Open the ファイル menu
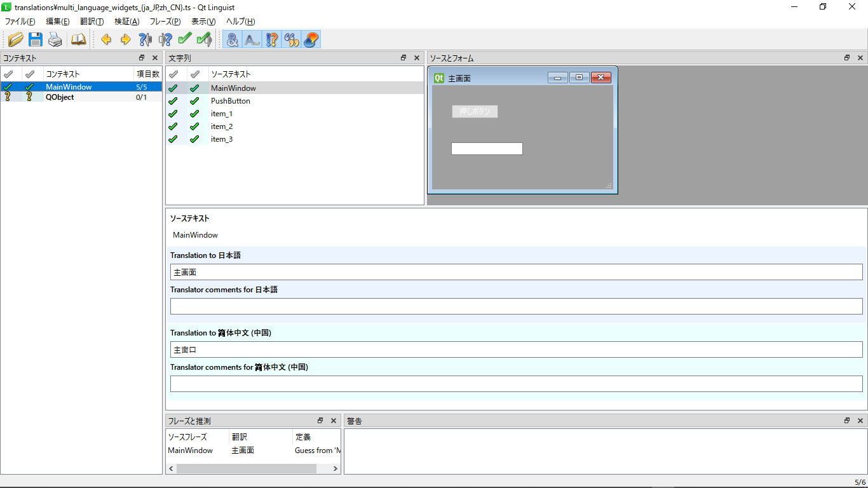This screenshot has width=868, height=488. pyautogui.click(x=20, y=22)
